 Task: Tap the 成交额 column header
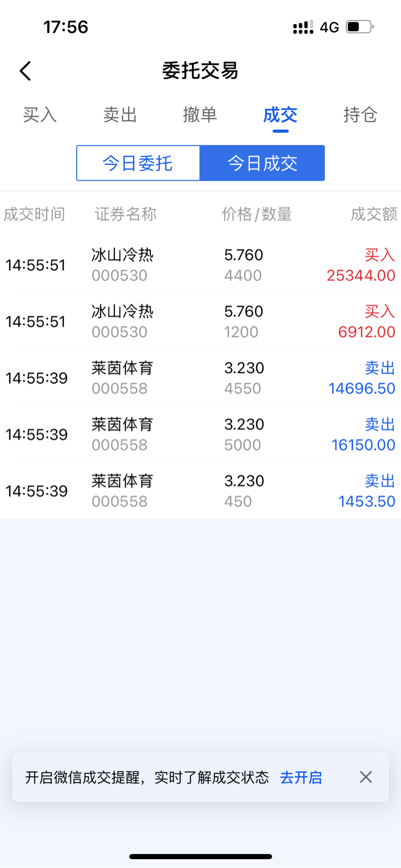coord(374,214)
